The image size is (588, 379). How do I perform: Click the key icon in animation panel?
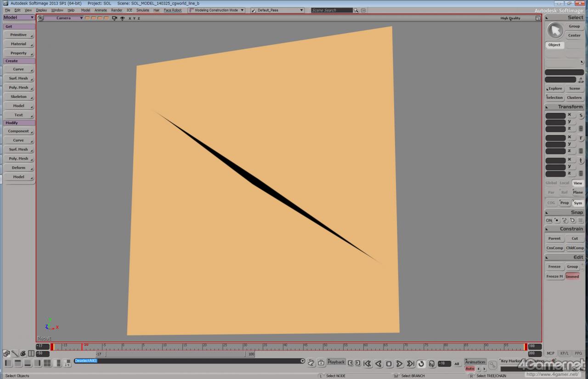coord(492,365)
